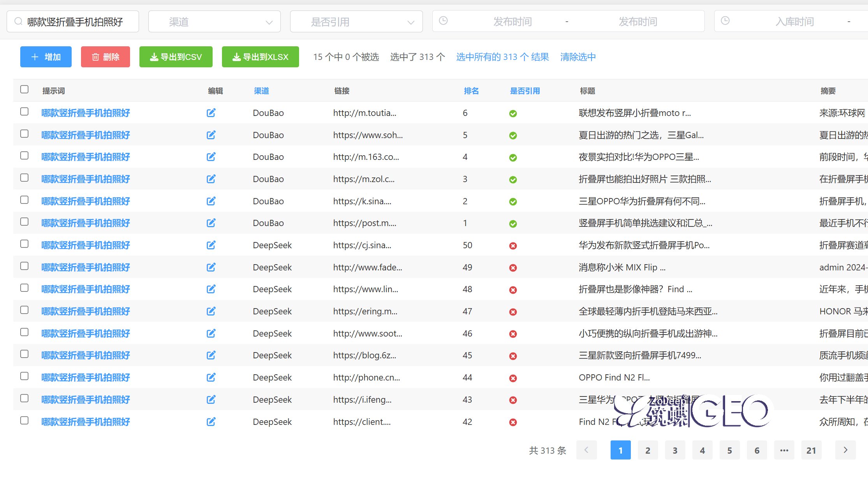Click the next-page arrow control
The width and height of the screenshot is (868, 477).
(x=845, y=450)
